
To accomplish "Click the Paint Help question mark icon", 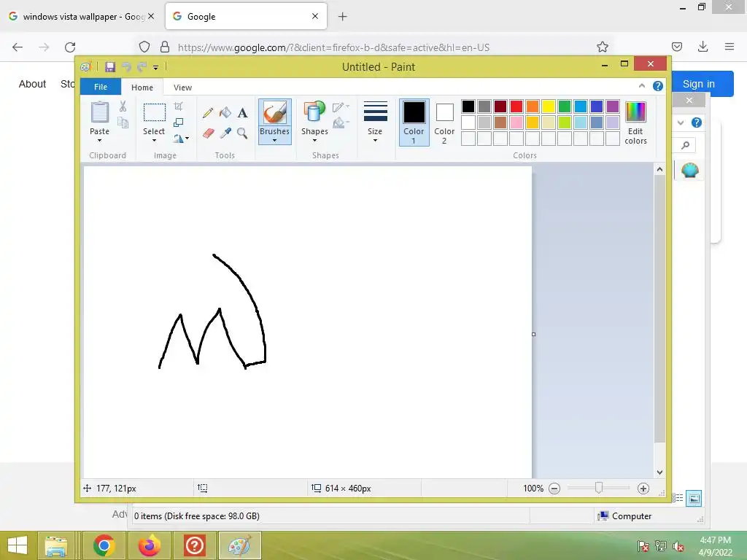I will (x=658, y=86).
